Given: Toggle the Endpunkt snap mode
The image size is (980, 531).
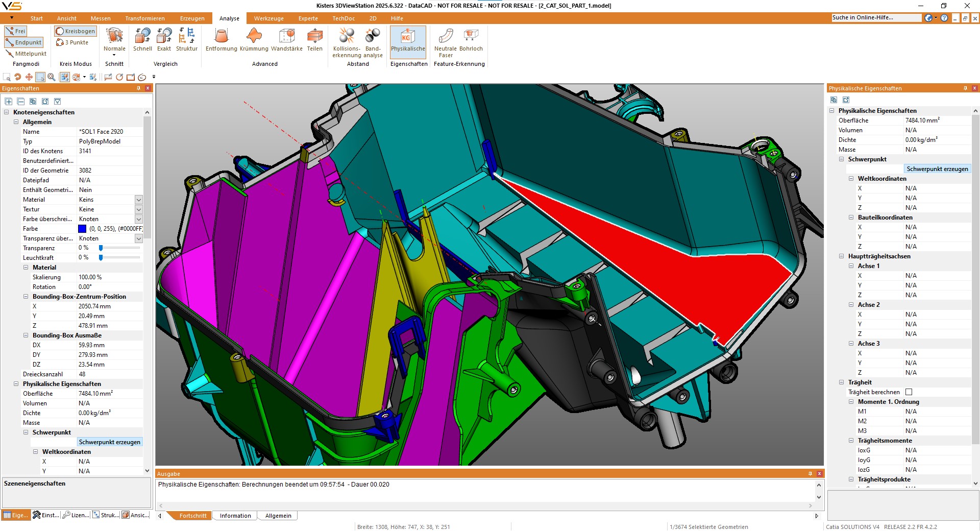Looking at the screenshot, I should 23,42.
